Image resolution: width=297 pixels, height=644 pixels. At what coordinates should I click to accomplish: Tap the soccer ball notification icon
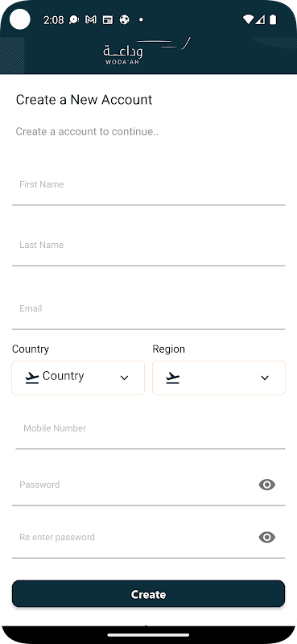124,19
